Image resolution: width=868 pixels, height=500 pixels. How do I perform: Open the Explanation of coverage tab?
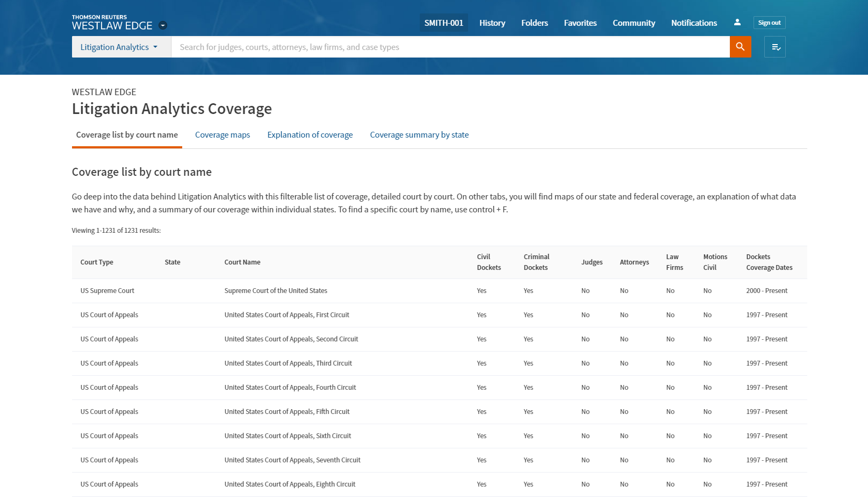310,135
